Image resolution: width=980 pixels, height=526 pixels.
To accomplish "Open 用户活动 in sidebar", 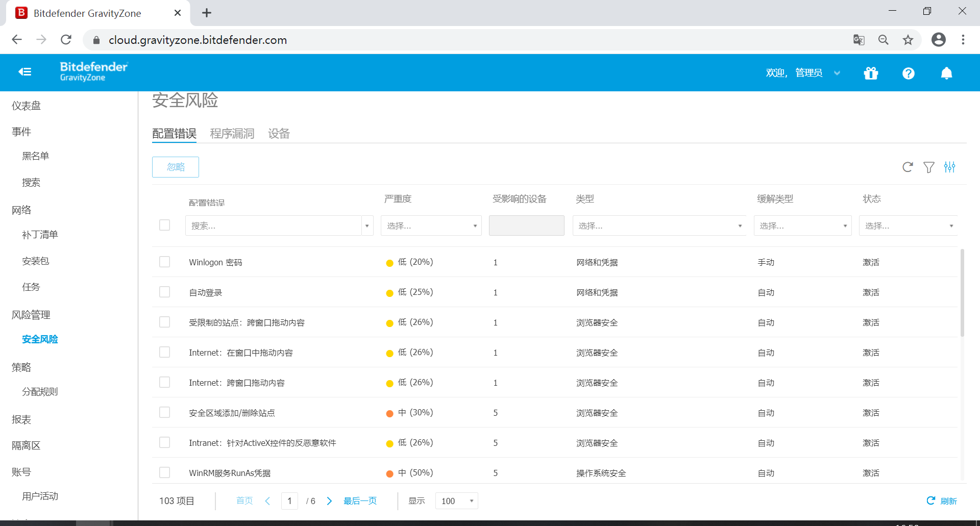I will (x=40, y=496).
